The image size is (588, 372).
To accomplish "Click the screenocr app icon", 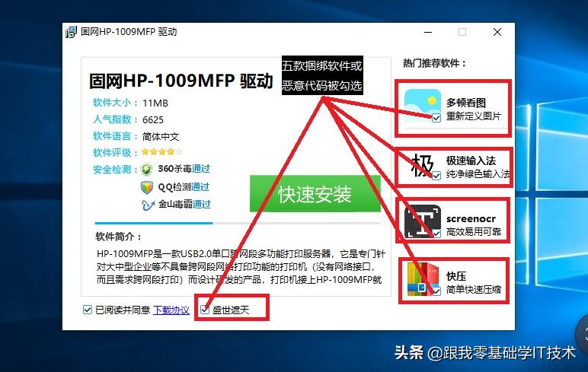I will [422, 221].
